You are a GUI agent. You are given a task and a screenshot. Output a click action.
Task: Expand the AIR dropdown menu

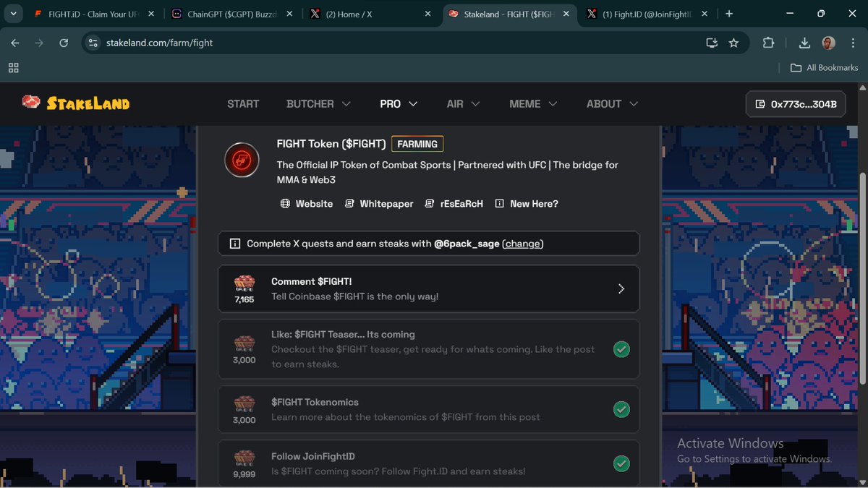coord(464,104)
